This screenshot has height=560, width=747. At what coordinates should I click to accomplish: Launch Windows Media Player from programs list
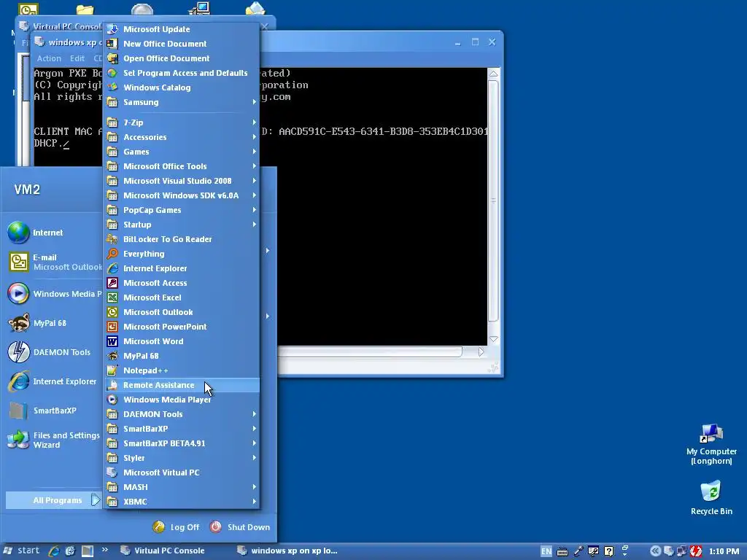pyautogui.click(x=182, y=400)
